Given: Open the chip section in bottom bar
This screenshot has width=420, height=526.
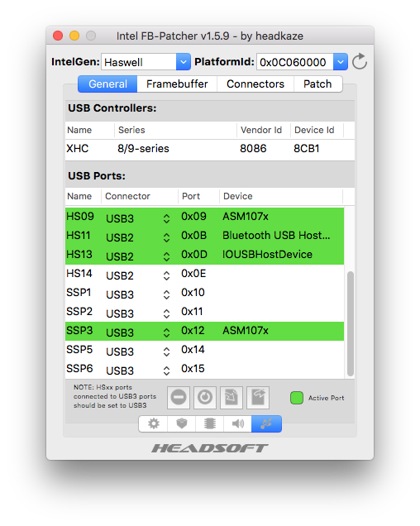Looking at the screenshot, I should pos(209,423).
